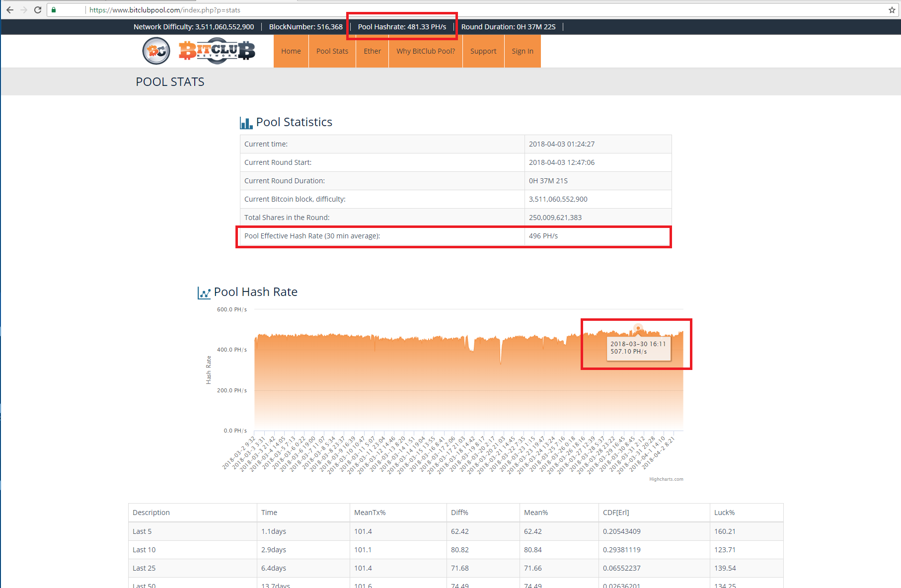Click the BlockNumber: 516,368 header stat

[306, 27]
